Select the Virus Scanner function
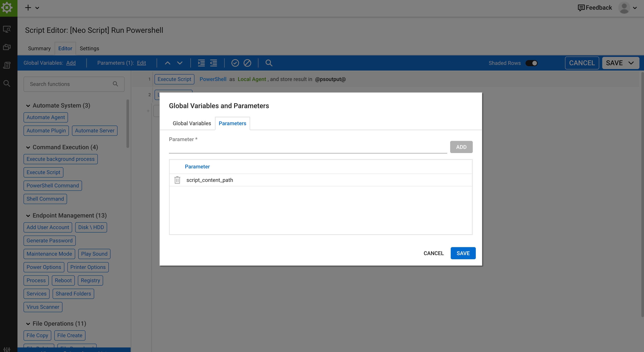Viewport: 644px width, 352px height. tap(43, 307)
